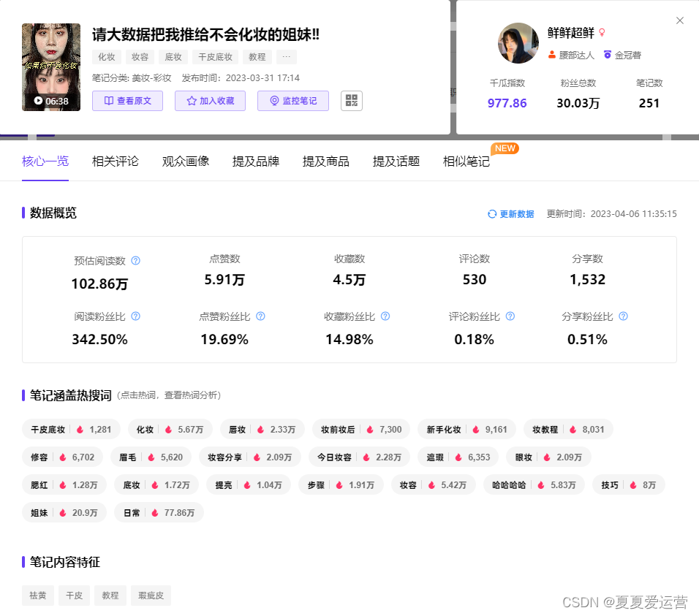The height and width of the screenshot is (616, 699).
Task: Click the 腰部达人 badge
Action: (571, 56)
